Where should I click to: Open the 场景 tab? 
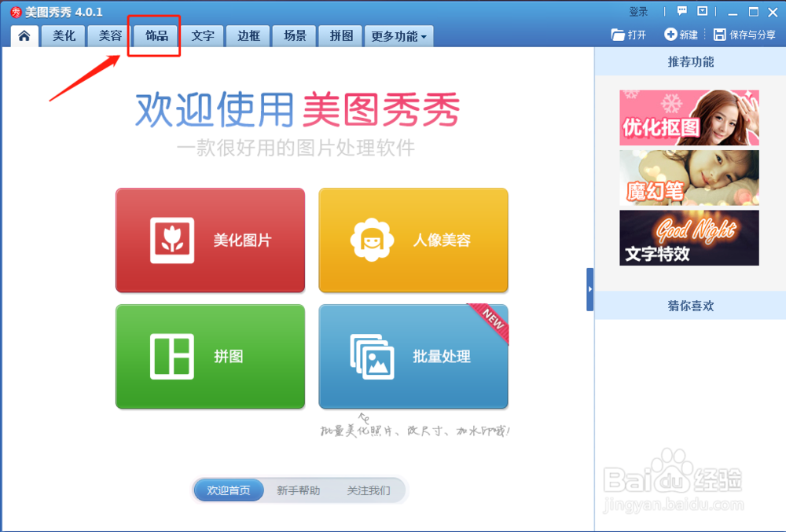point(295,35)
